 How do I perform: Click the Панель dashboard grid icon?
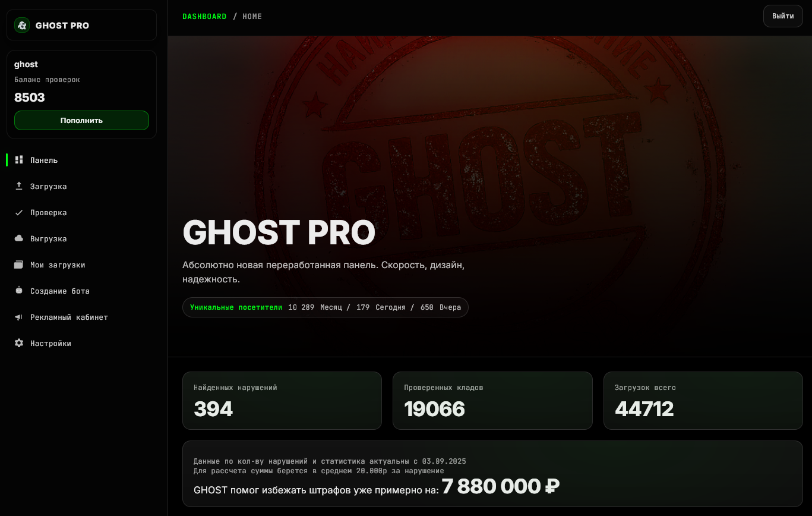click(19, 160)
